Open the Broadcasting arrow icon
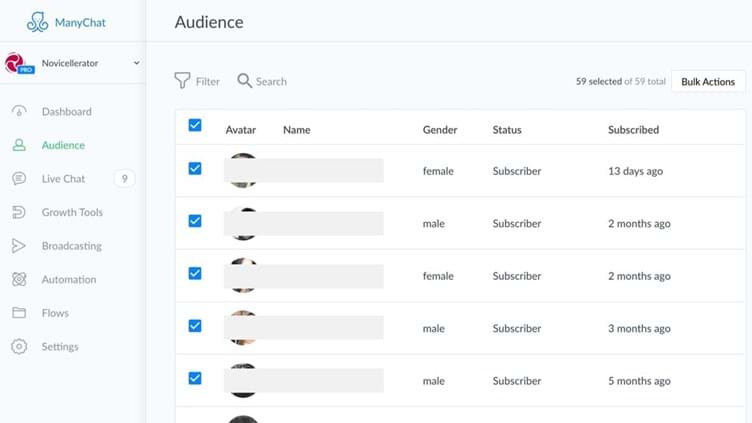 19,246
